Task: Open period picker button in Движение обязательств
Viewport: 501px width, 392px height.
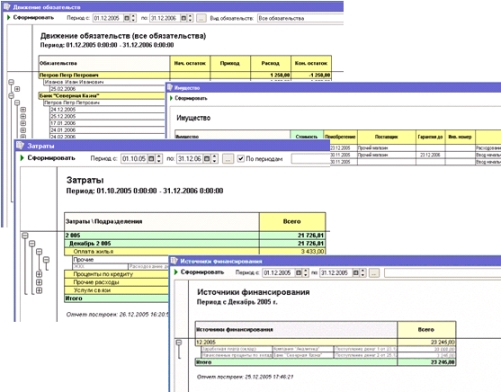Action: point(201,18)
